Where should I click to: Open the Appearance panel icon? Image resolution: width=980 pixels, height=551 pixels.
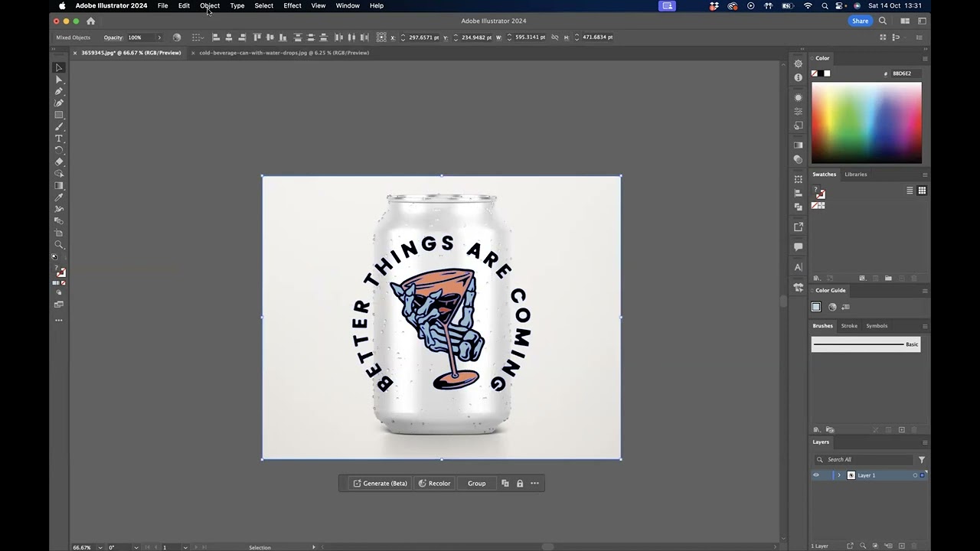tap(799, 97)
